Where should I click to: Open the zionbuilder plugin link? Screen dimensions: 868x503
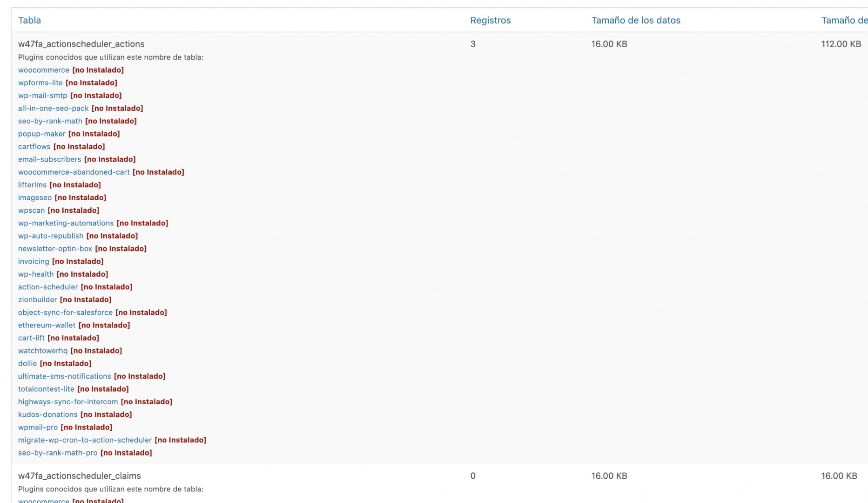(x=38, y=299)
